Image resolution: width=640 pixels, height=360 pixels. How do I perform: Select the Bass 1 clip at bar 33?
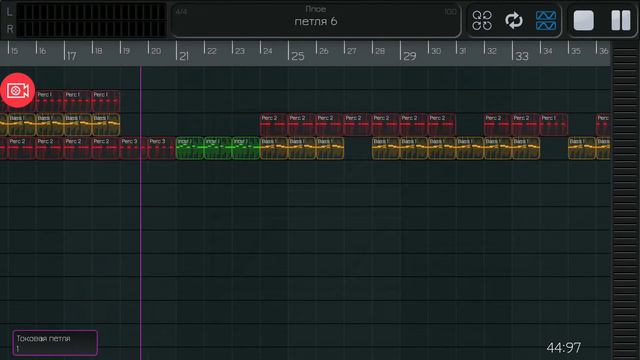pos(526,148)
